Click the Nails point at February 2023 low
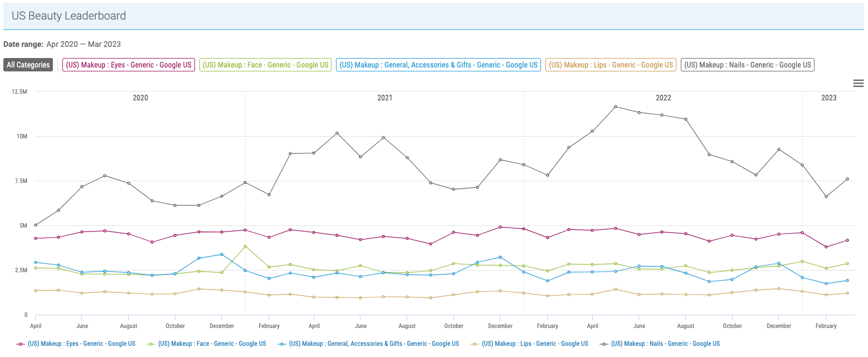868x357 pixels. pos(826,196)
